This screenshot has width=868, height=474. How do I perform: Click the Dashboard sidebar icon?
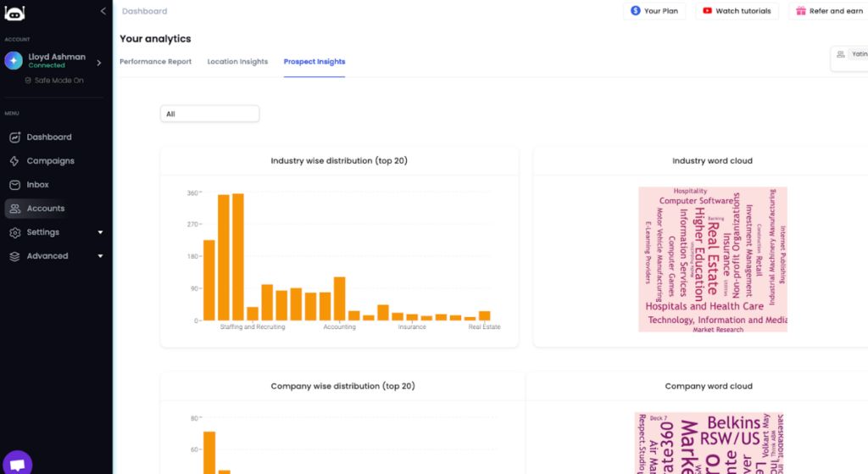coord(15,137)
